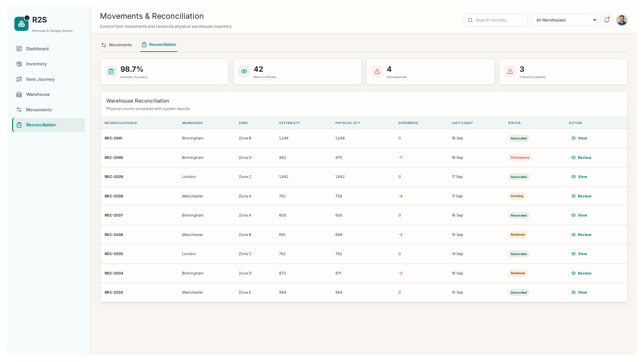The height and width of the screenshot is (362, 644).
Task: Click the System Qty column header
Action: [289, 123]
